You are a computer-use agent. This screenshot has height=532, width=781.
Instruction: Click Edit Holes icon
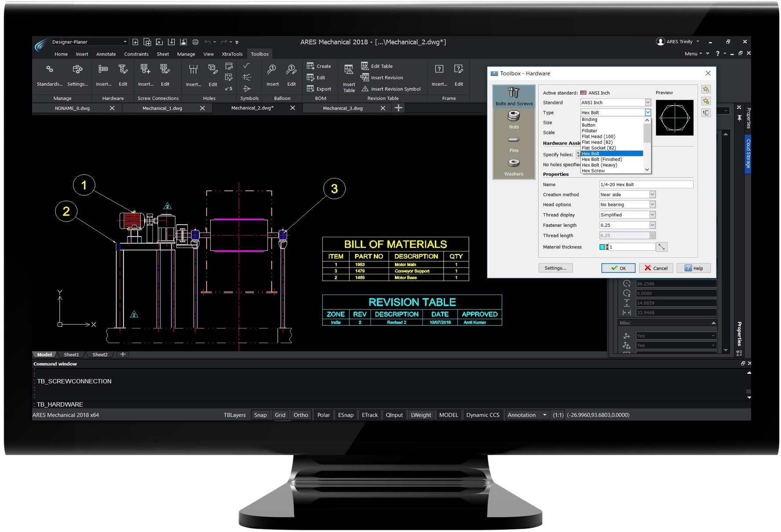[213, 69]
